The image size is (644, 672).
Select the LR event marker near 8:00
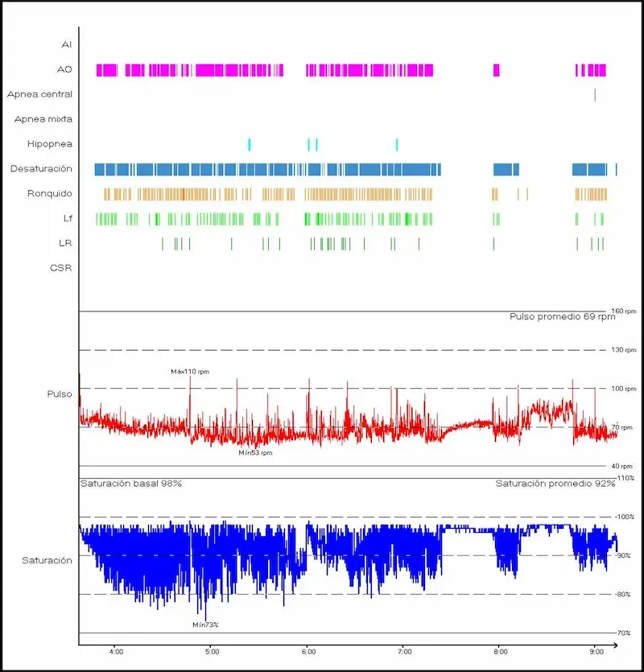point(494,244)
